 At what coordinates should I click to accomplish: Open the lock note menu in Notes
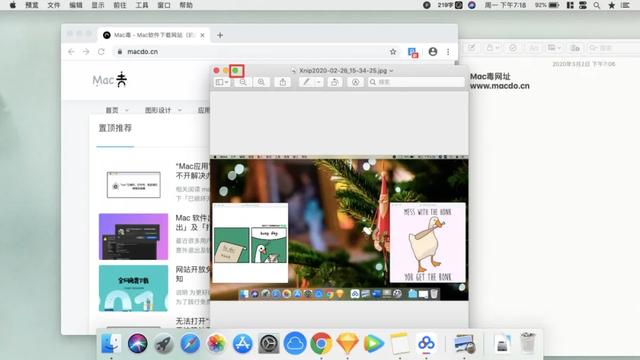493,48
